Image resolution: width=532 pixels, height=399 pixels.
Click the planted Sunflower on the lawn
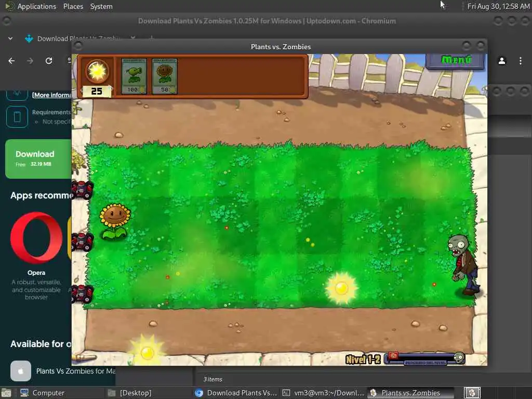(x=115, y=222)
